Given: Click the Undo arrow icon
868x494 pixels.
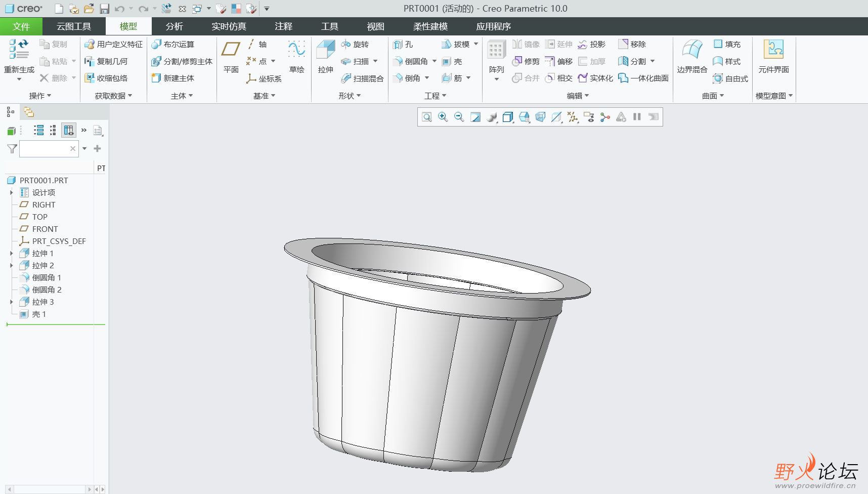Looking at the screenshot, I should pos(119,9).
